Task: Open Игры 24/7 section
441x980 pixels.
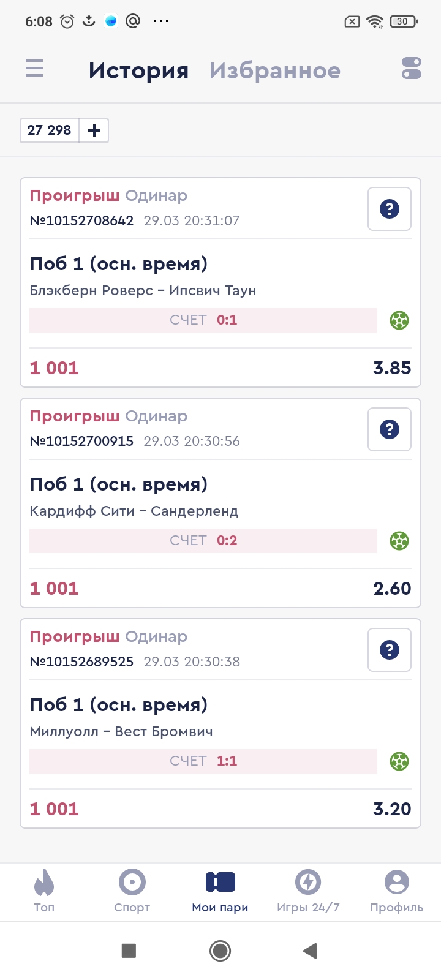Action: (x=308, y=891)
